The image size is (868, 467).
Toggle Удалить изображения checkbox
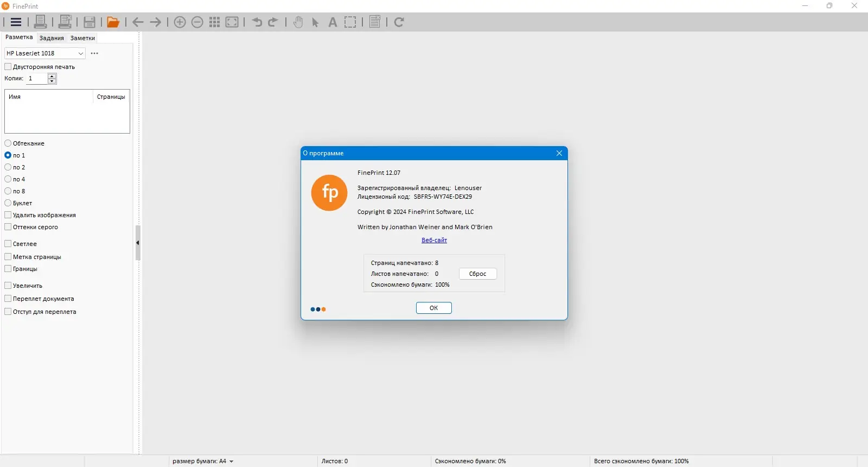8,215
